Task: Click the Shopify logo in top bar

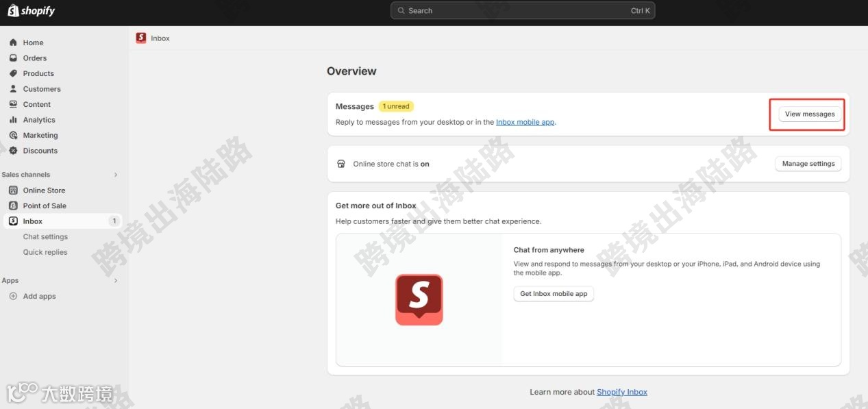Action: point(31,10)
